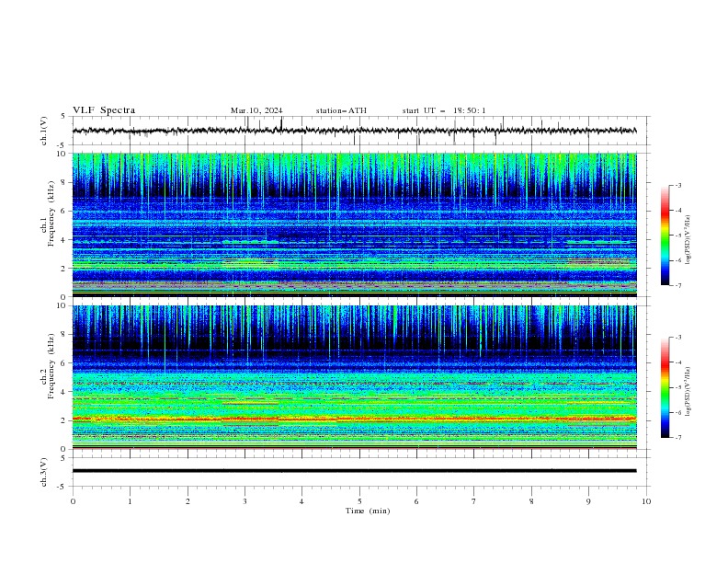Screen dimensions: 728x563
Task: Click the '-5' value on the ch.2 colorbar
Action: point(677,387)
